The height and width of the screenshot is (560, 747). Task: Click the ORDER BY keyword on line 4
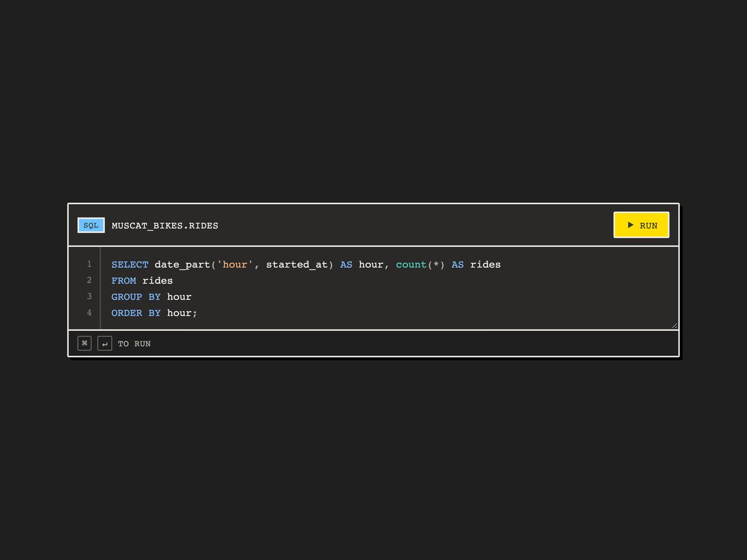(x=136, y=313)
